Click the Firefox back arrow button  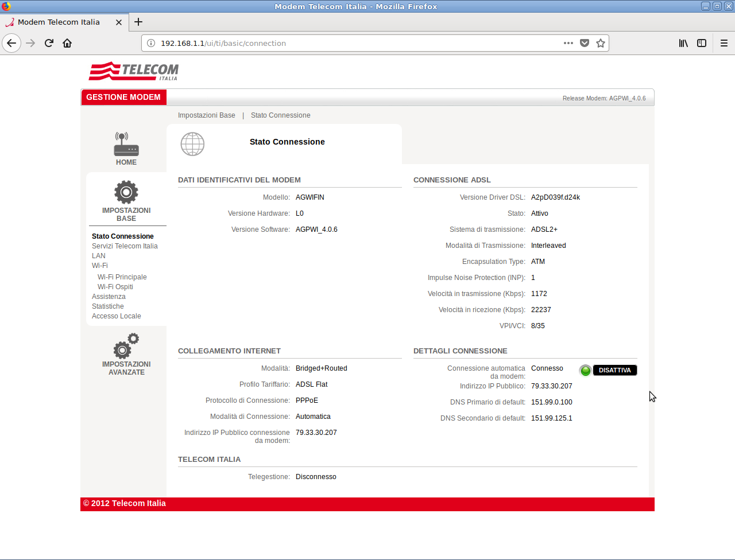[11, 43]
